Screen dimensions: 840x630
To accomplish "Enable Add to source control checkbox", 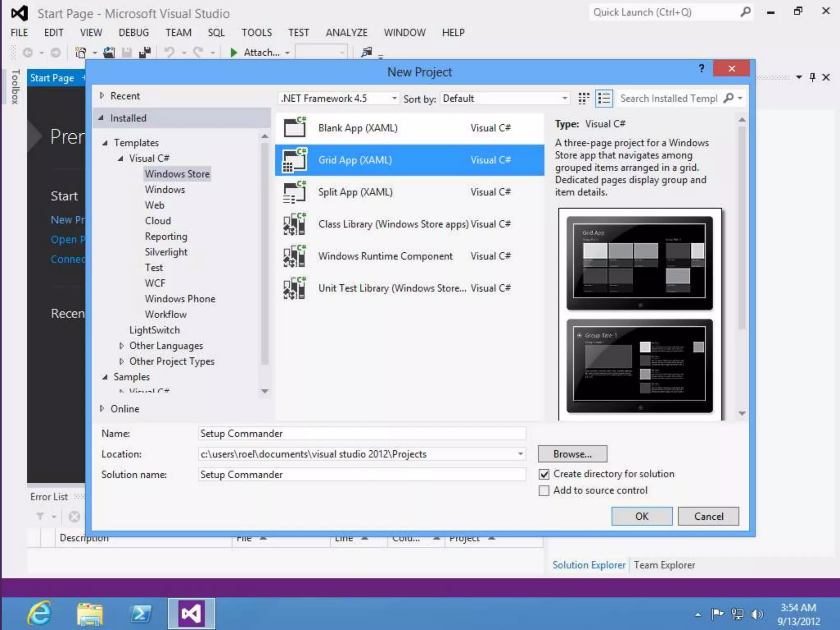I will pos(544,491).
